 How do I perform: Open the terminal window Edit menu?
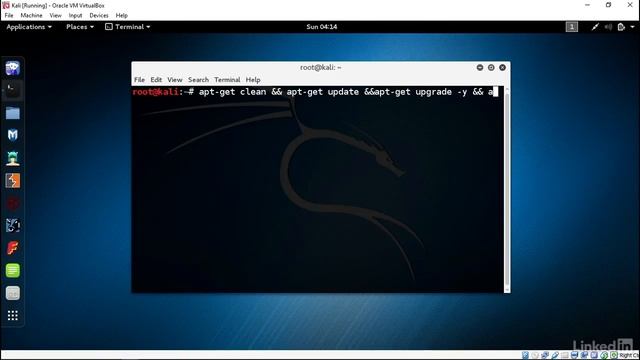156,80
